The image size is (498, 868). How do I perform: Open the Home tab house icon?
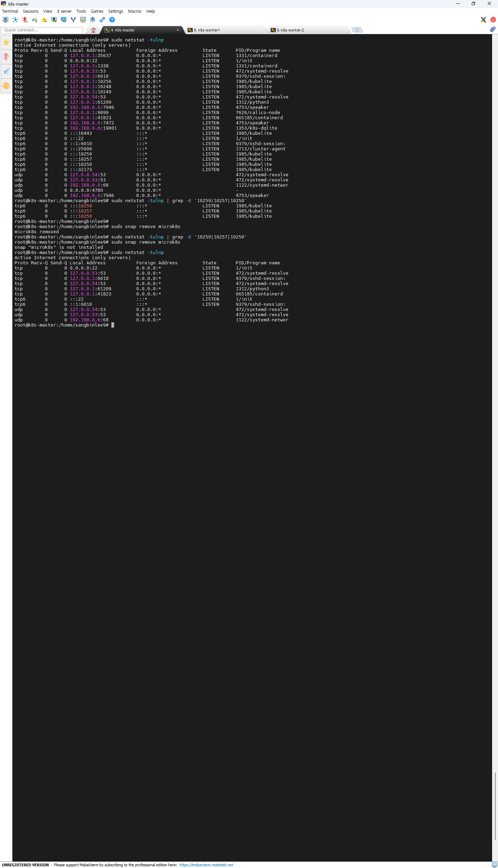click(x=93, y=30)
